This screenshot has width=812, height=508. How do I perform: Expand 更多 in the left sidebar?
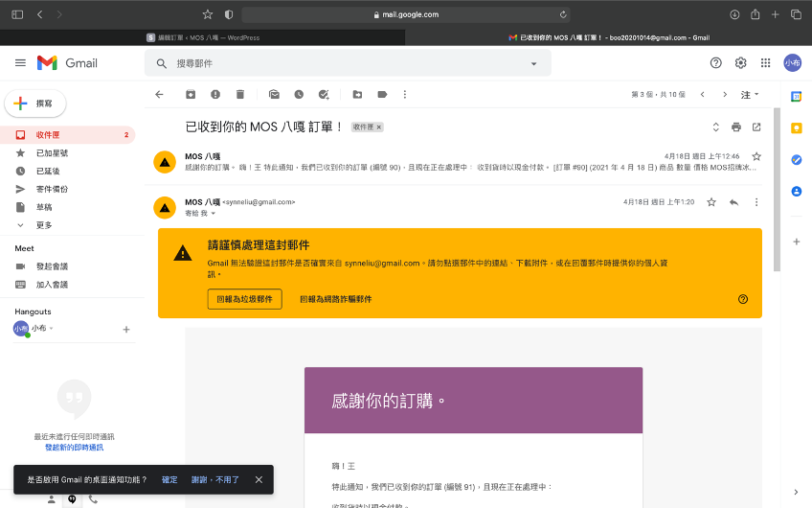(x=44, y=224)
